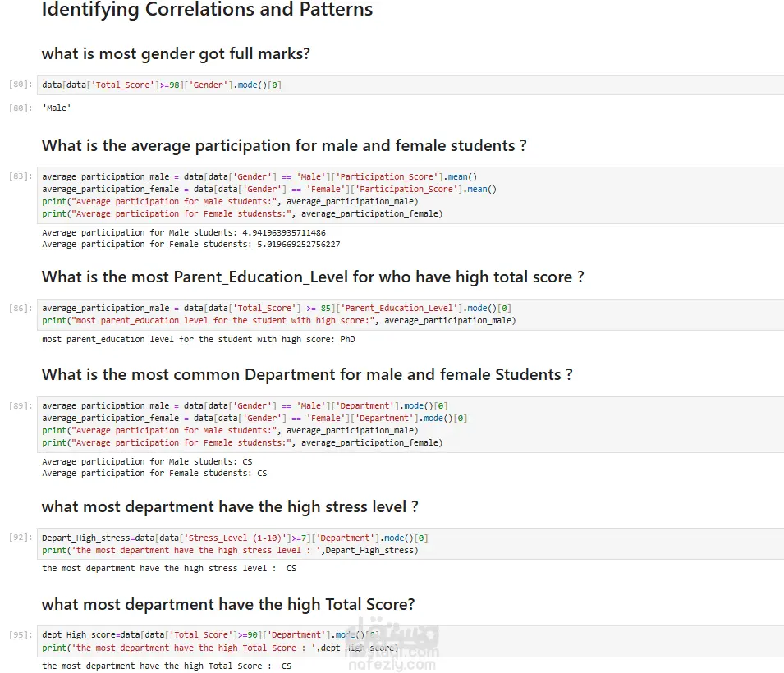
Task: Select the 'most gender got full marks' heading
Action: [x=176, y=54]
